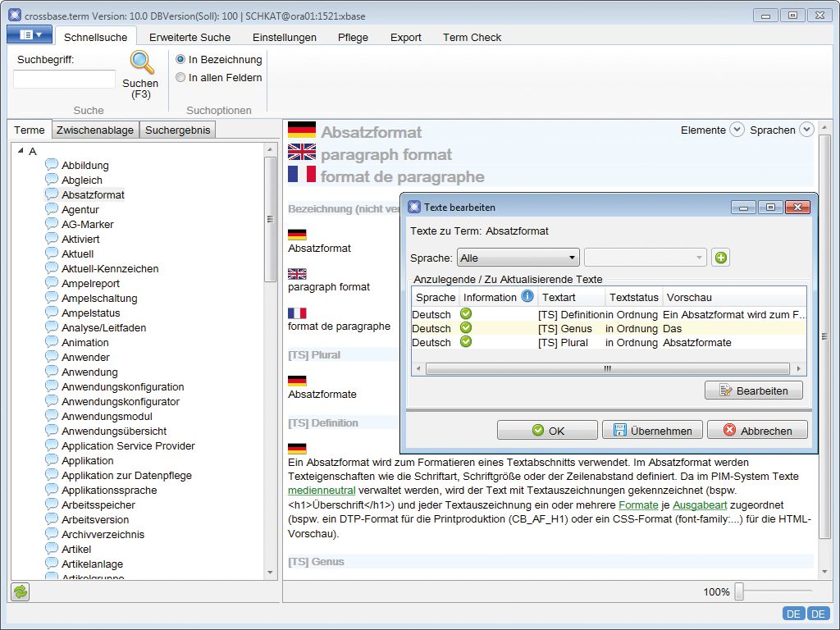Select the In allen Feldern radio option
The image size is (840, 630).
[180, 78]
